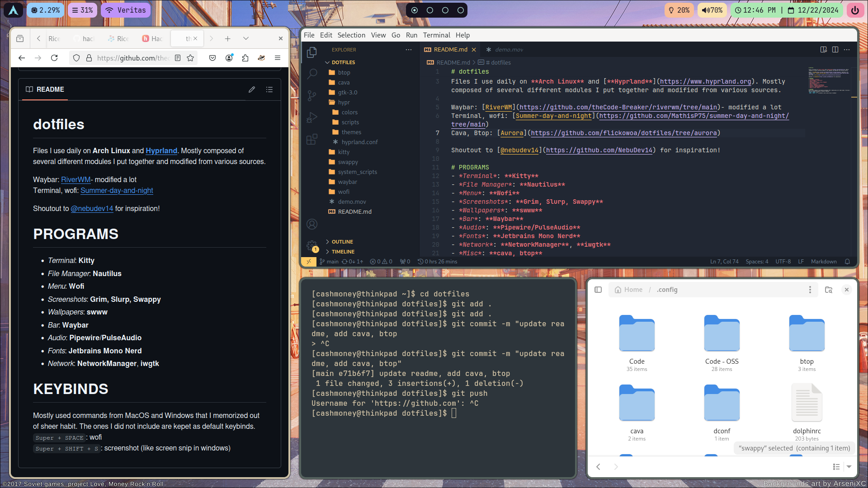
Task: Open editor more actions menu
Action: point(847,50)
